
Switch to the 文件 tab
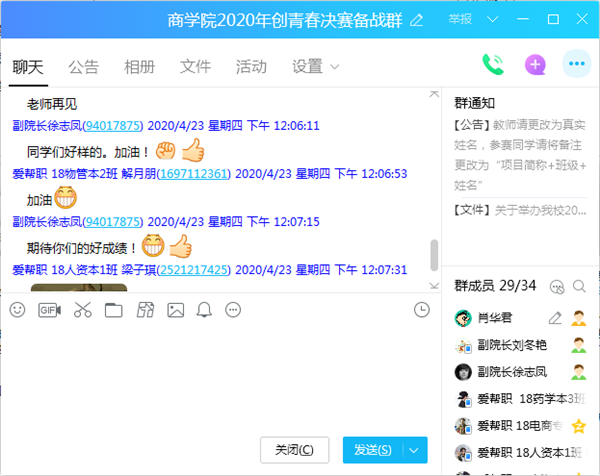(195, 67)
